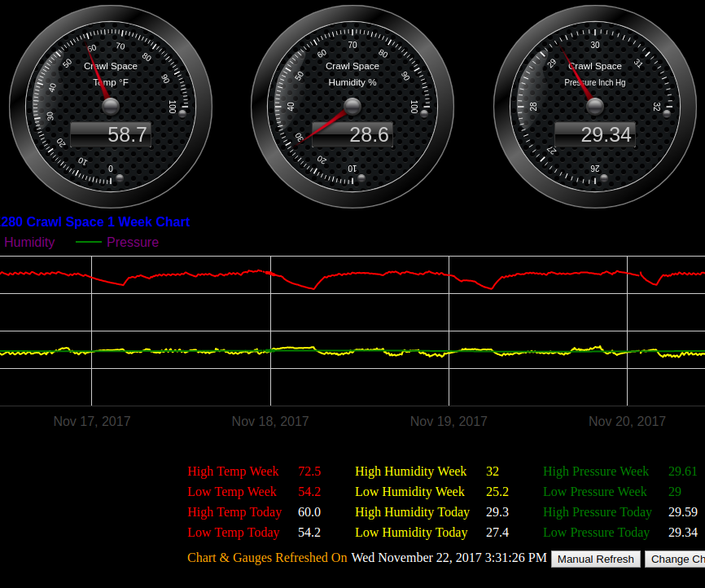This screenshot has width=705, height=588.
Task: Open the 280 Crawl Space 1 Week Chart
Action: click(x=95, y=222)
